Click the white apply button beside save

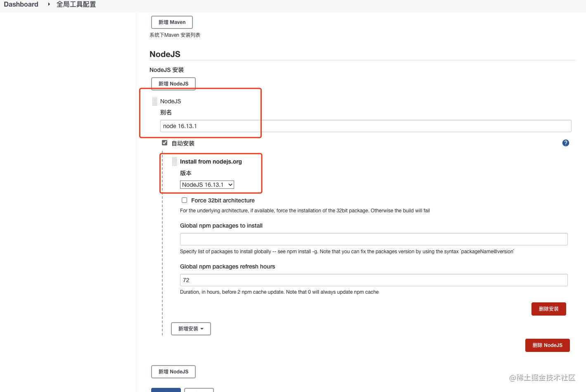click(199, 390)
